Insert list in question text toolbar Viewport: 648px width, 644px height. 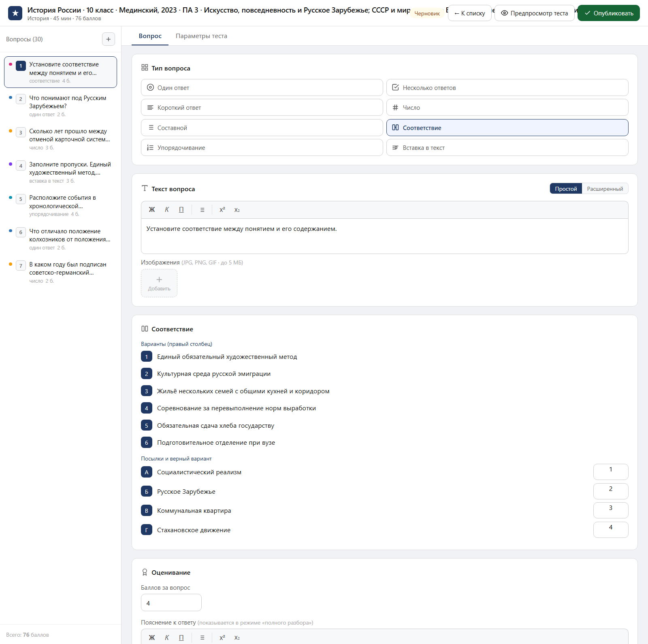tap(202, 210)
